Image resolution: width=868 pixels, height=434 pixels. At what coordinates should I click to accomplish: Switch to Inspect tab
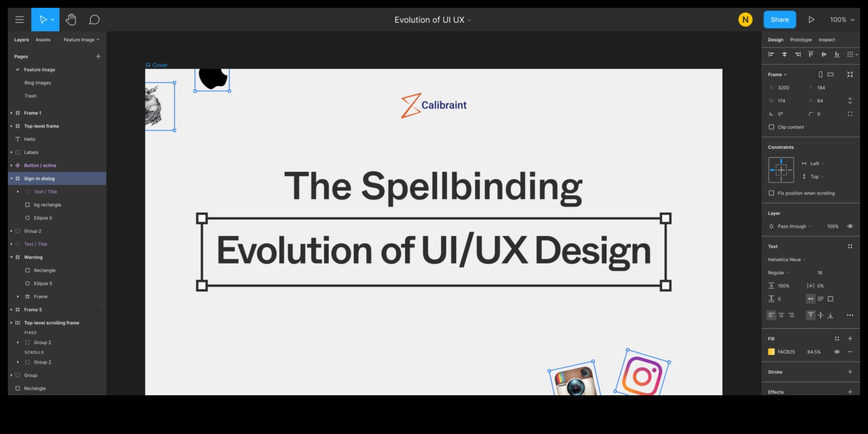tap(827, 39)
